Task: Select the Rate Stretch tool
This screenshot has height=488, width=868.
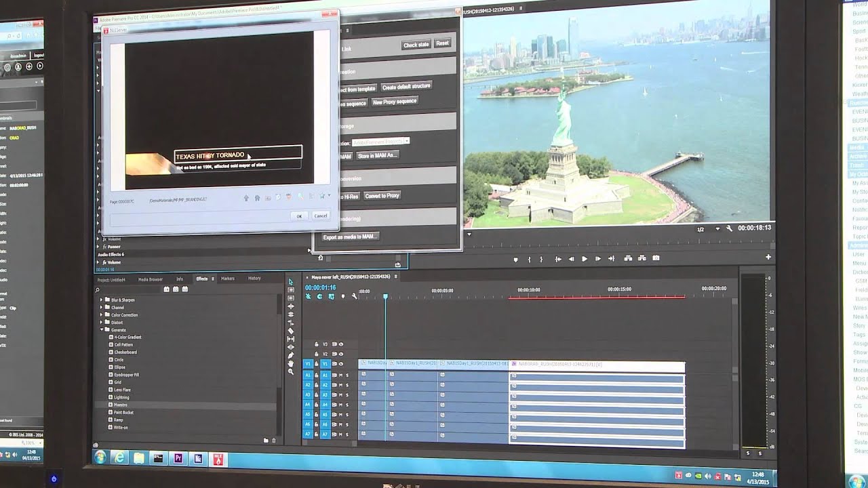Action: tap(291, 323)
